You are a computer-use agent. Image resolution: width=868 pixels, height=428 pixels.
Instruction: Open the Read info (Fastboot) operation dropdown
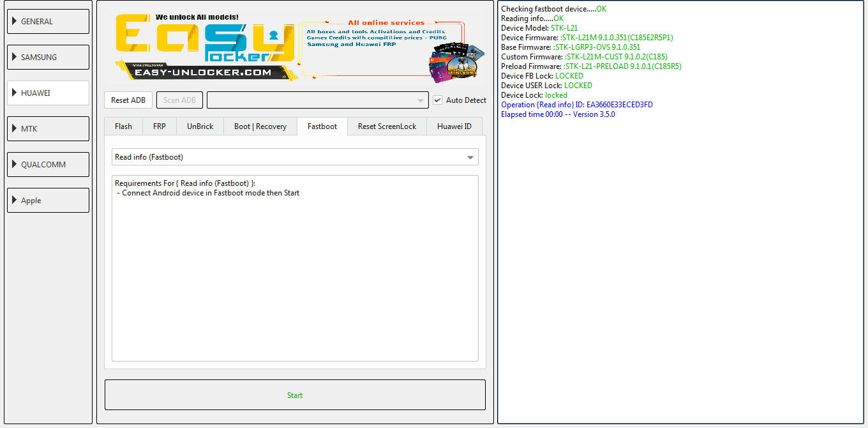coord(295,157)
